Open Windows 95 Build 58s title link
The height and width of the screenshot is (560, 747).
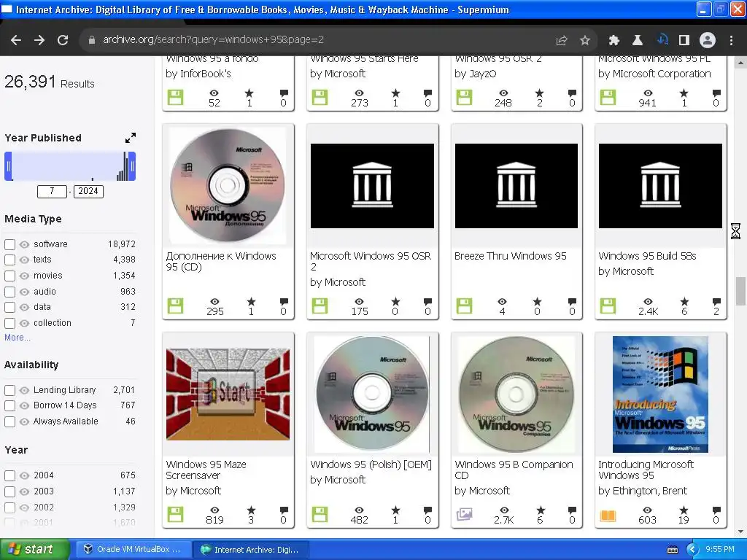647,256
